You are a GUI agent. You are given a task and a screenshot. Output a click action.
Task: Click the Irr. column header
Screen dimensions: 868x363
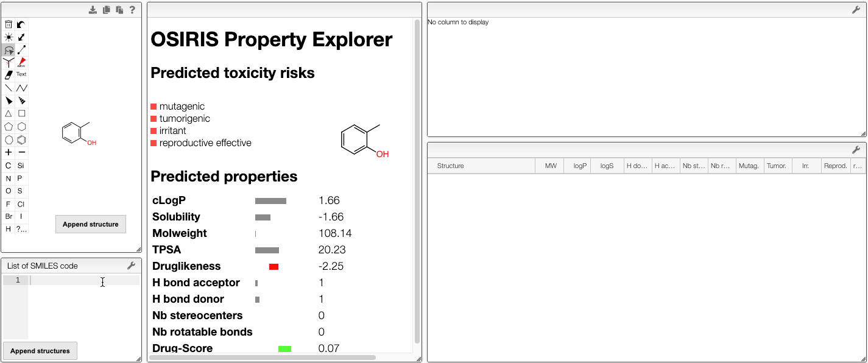805,166
